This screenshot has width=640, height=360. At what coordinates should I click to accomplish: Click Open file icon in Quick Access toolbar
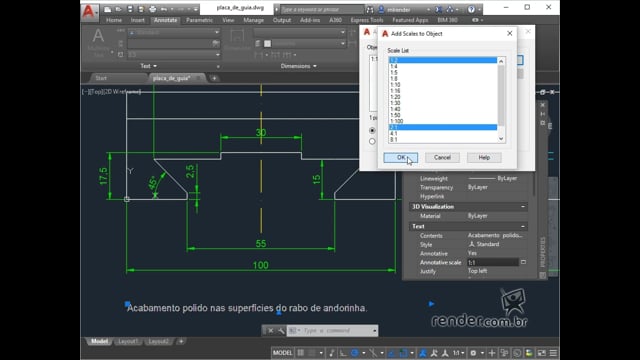[118, 9]
